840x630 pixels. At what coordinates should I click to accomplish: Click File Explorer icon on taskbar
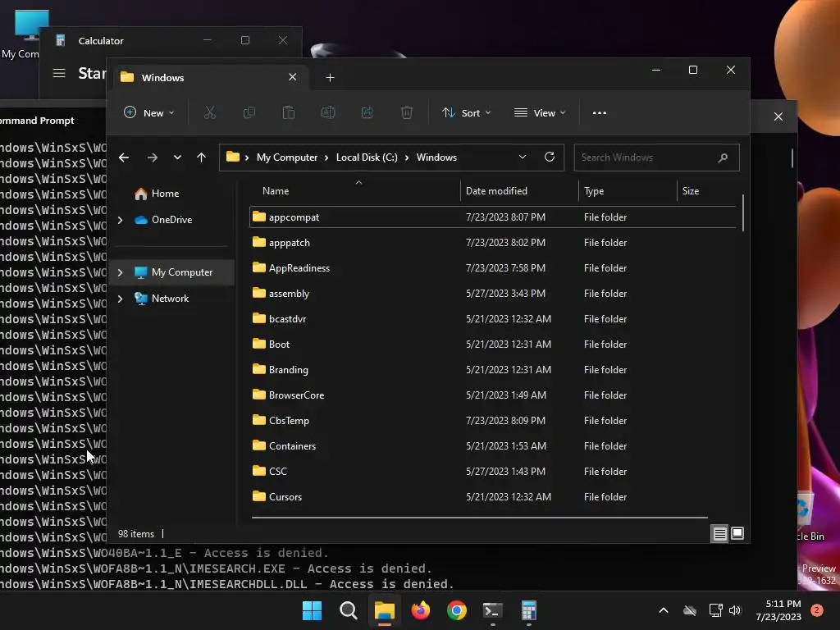tap(384, 610)
